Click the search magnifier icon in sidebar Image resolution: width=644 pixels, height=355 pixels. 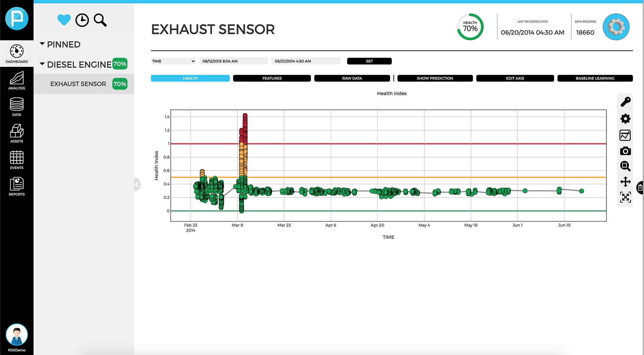(x=100, y=20)
